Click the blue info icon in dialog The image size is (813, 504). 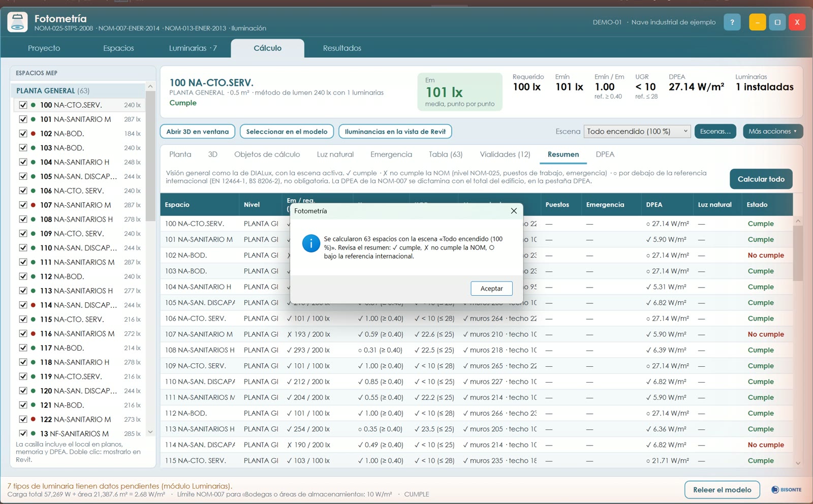coord(311,243)
